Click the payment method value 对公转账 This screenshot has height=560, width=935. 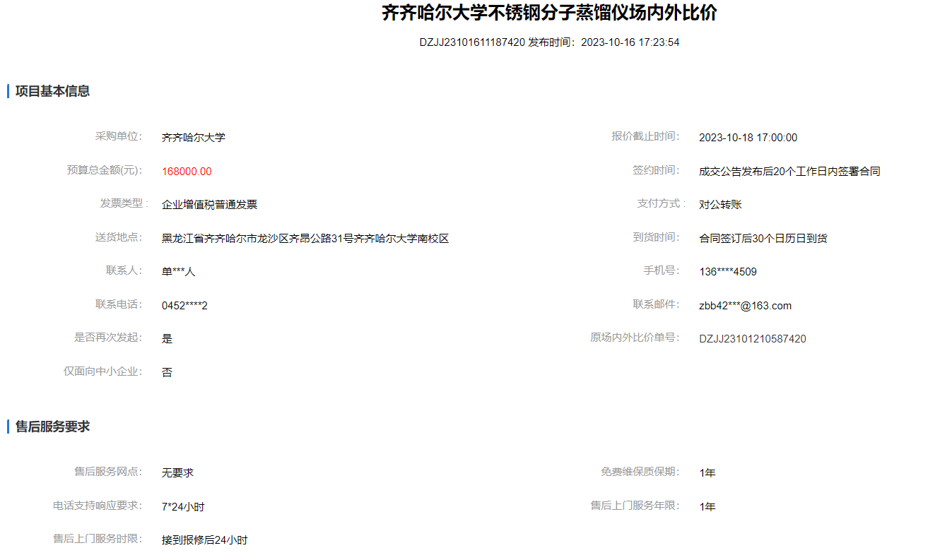(720, 205)
